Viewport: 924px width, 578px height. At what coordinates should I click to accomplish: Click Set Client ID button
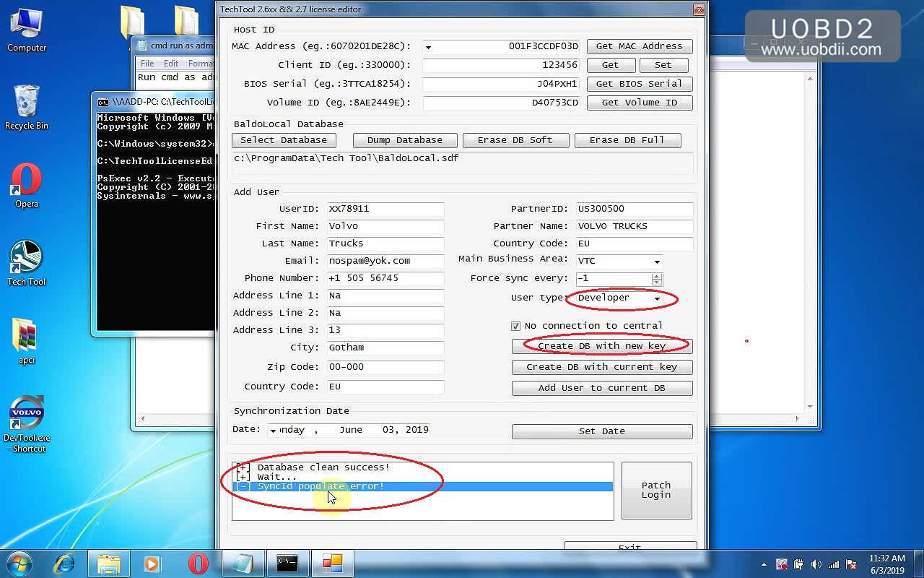pyautogui.click(x=663, y=65)
